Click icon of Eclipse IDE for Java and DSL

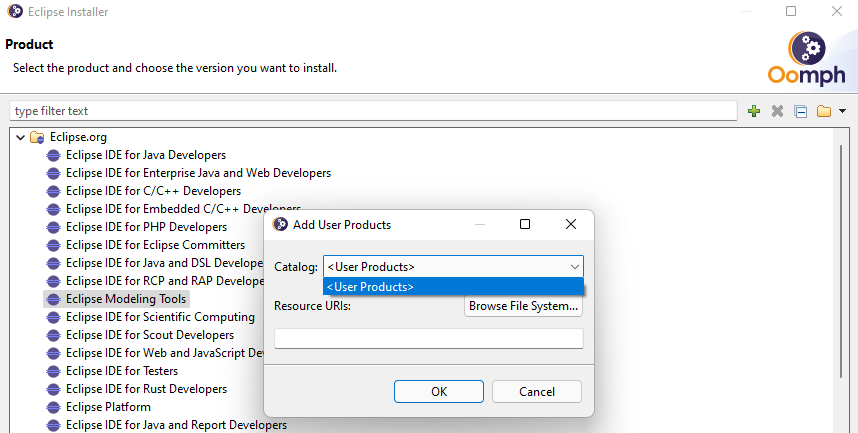click(x=54, y=263)
